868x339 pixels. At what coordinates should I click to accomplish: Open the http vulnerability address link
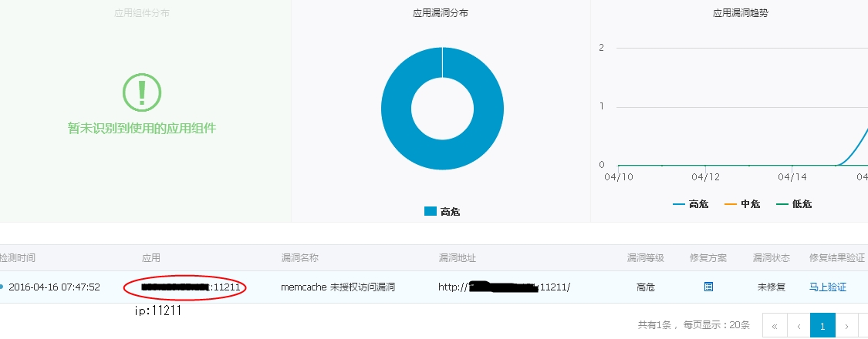pyautogui.click(x=504, y=287)
